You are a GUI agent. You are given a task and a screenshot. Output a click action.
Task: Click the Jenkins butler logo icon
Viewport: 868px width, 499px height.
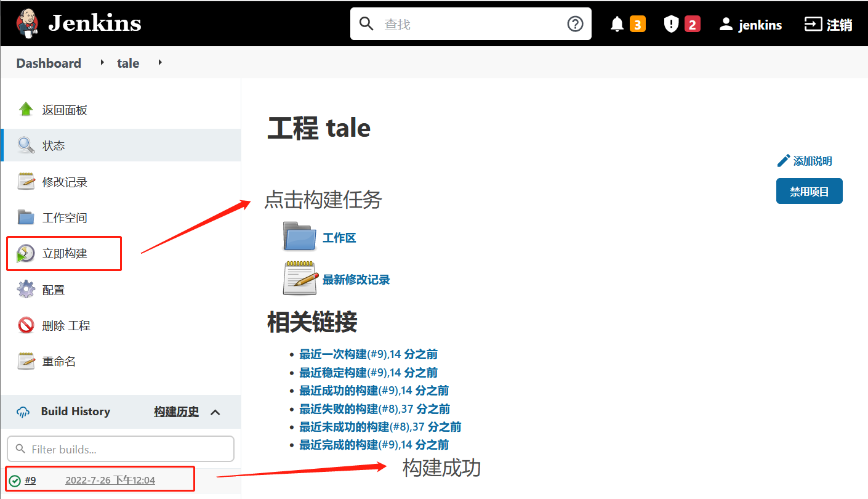click(27, 23)
